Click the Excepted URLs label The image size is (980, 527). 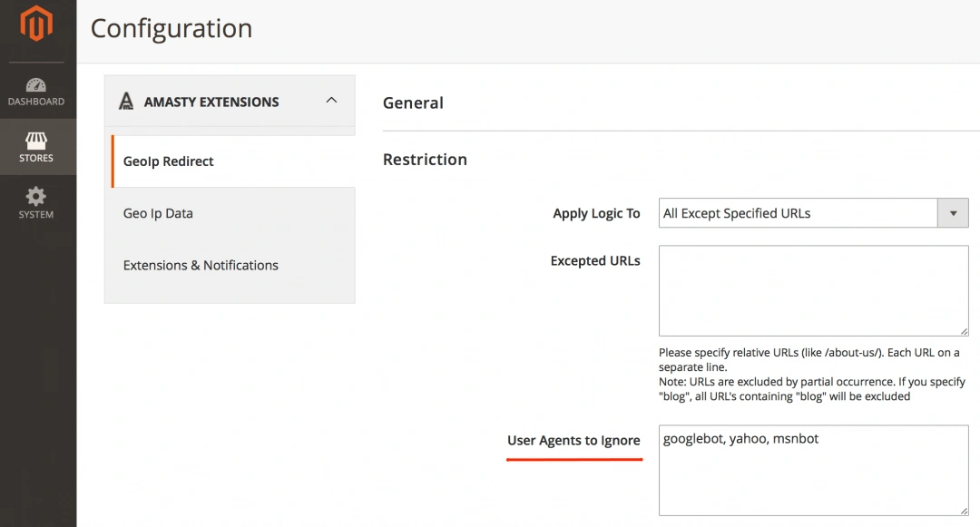(x=595, y=260)
